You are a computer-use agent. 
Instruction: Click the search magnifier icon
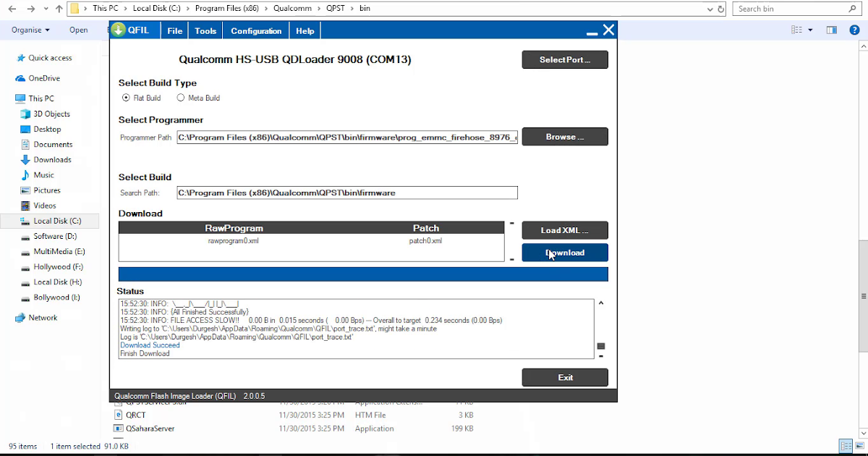[x=851, y=9]
